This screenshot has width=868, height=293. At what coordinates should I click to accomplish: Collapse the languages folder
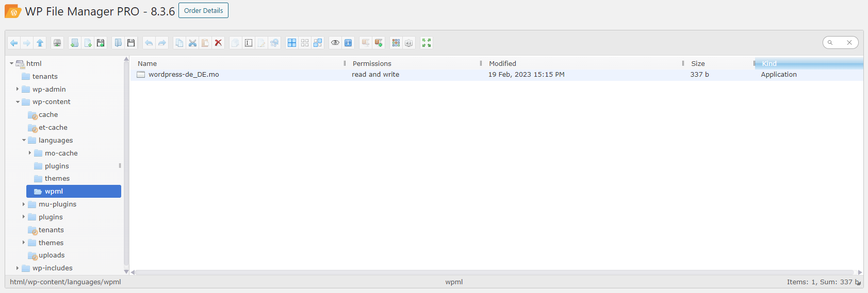coord(24,140)
